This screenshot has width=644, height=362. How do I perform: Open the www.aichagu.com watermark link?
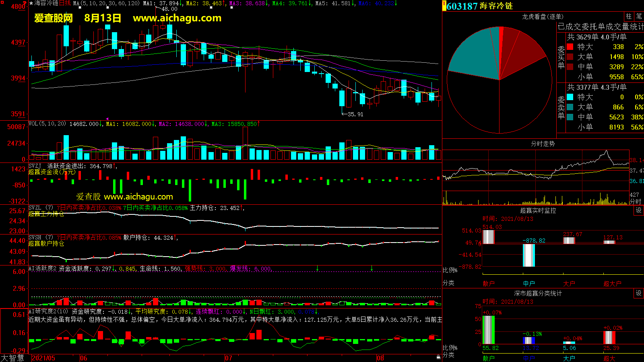tap(177, 18)
